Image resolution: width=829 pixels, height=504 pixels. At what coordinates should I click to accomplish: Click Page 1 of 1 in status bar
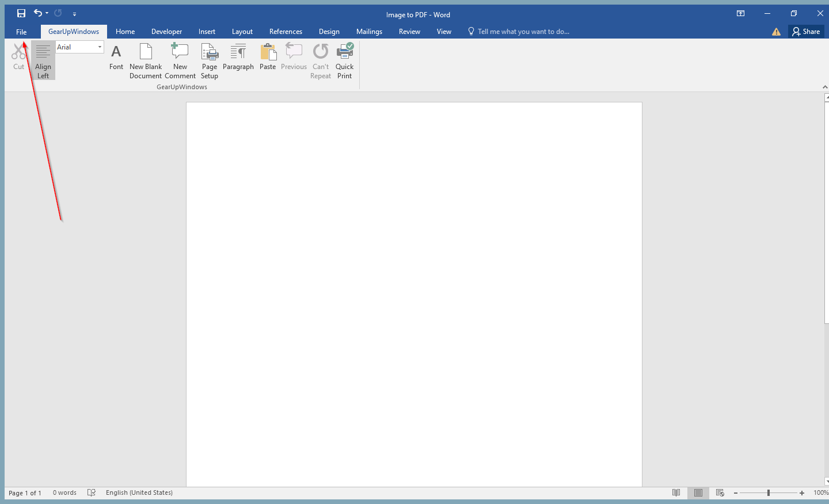[x=25, y=493]
